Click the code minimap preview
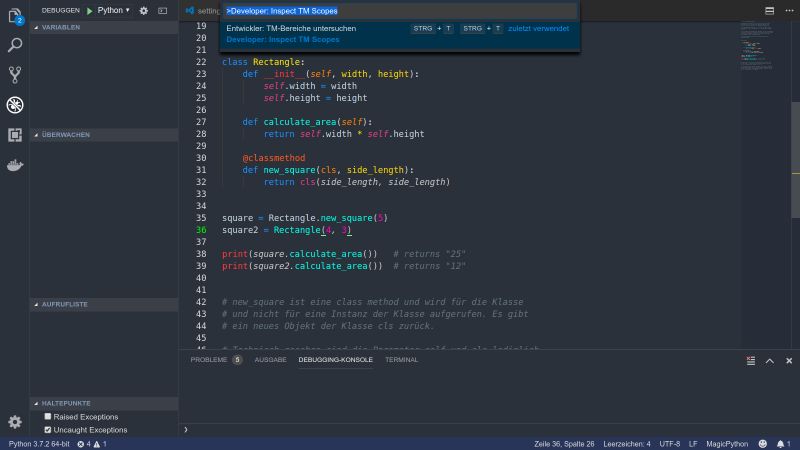Image resolution: width=800 pixels, height=450 pixels. [x=757, y=46]
